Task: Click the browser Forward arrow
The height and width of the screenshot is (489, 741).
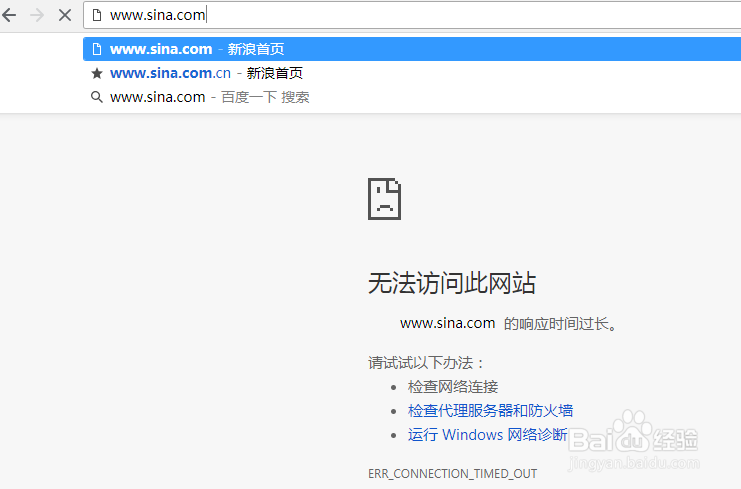Action: point(37,15)
